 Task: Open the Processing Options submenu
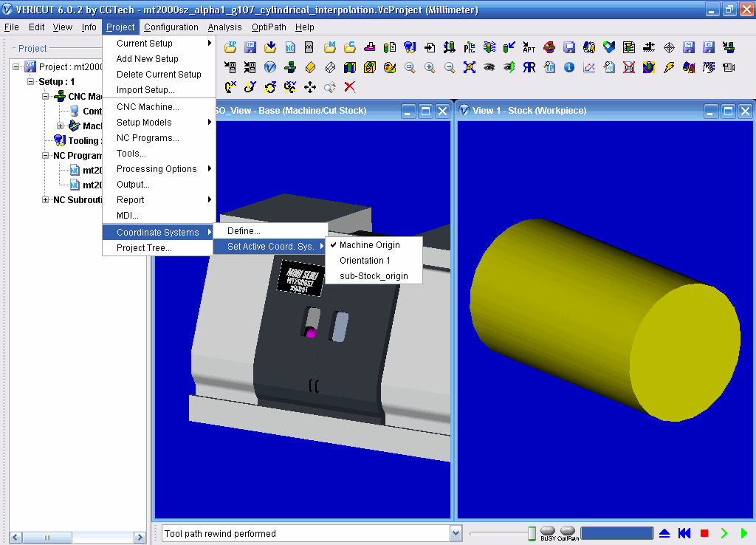click(x=159, y=169)
